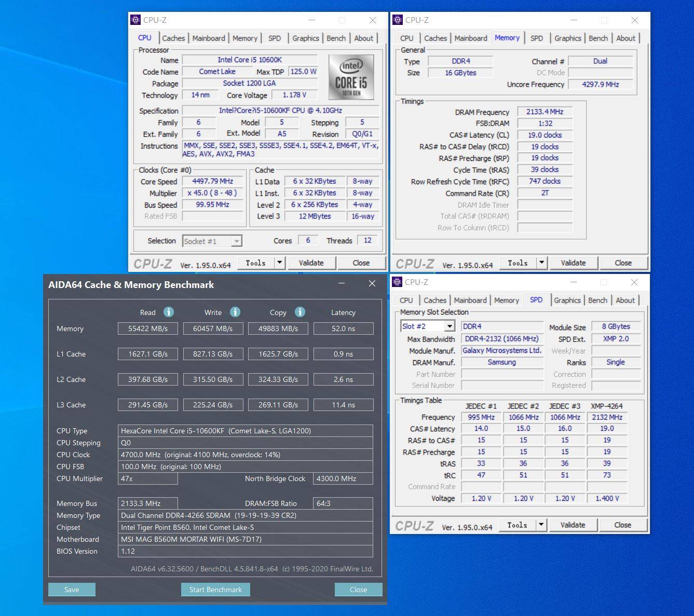Switch to CPU tab in Memory window
694x616 pixels.
point(407,38)
